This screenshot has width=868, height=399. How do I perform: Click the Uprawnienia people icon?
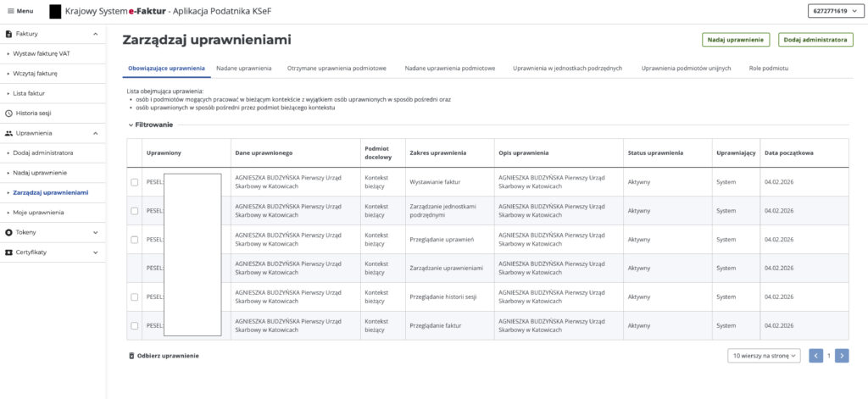(8, 133)
